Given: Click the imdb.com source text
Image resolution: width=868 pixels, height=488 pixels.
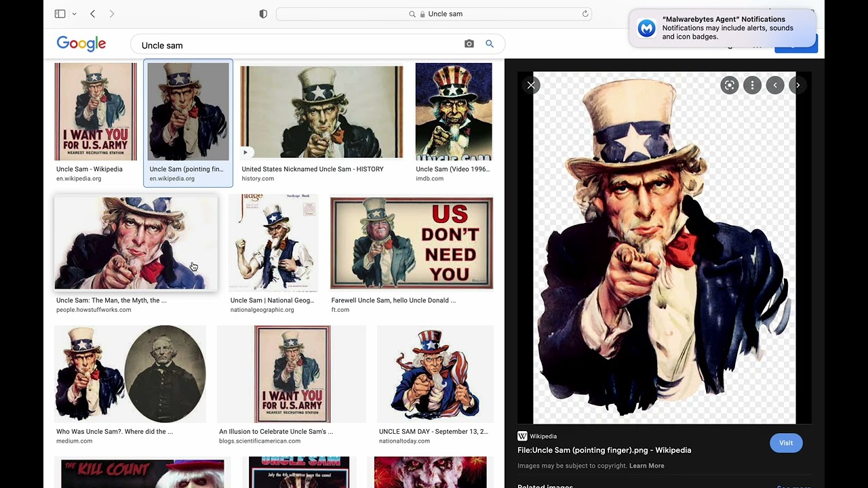Looking at the screenshot, I should pos(430,179).
